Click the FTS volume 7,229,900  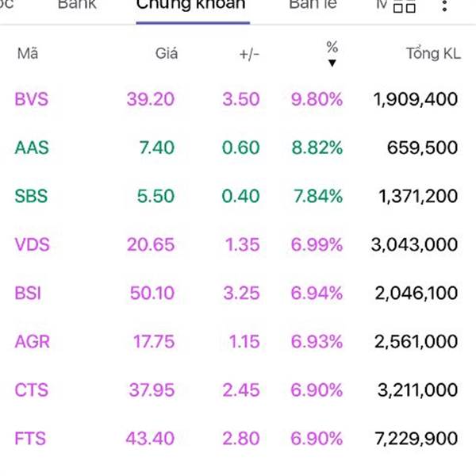pyautogui.click(x=416, y=439)
